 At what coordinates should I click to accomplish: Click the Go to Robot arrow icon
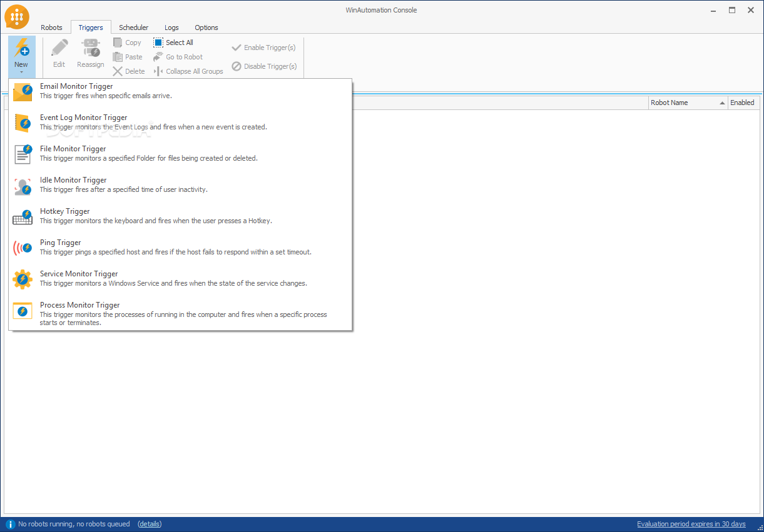point(158,57)
